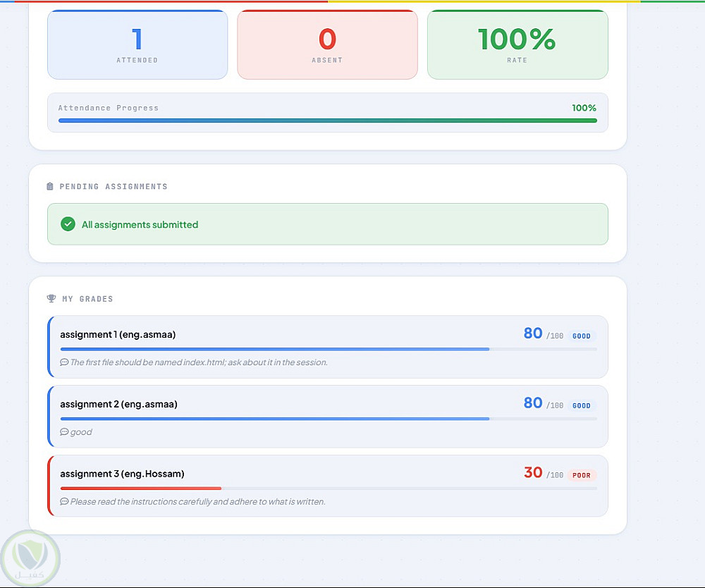Click the trophy icon beside My Grades
This screenshot has width=705, height=588.
[x=51, y=299]
